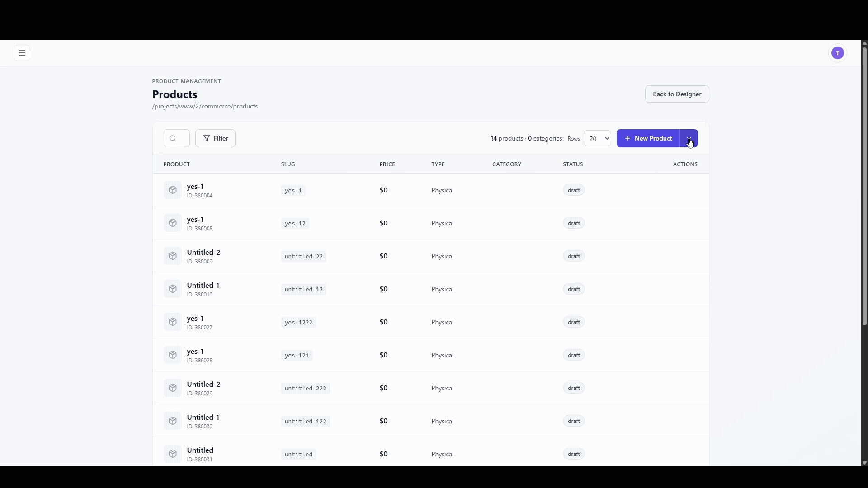Viewport: 868px width, 488px height.
Task: Click the Back to Designer button
Action: click(x=677, y=94)
